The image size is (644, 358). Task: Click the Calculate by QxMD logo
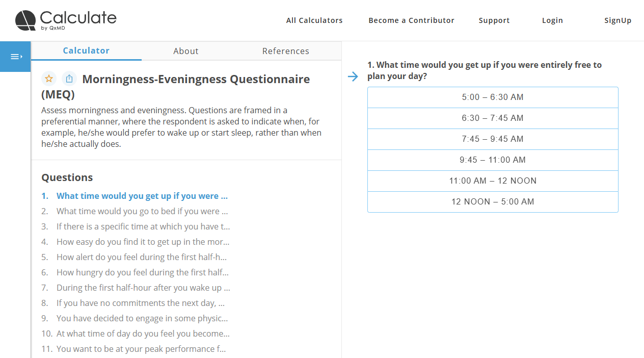click(x=66, y=20)
